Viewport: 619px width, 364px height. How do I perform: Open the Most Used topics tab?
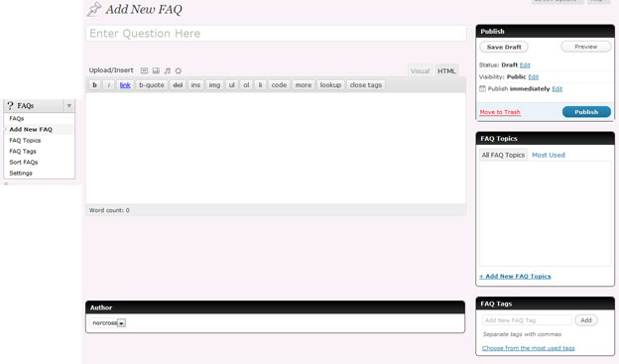click(549, 155)
